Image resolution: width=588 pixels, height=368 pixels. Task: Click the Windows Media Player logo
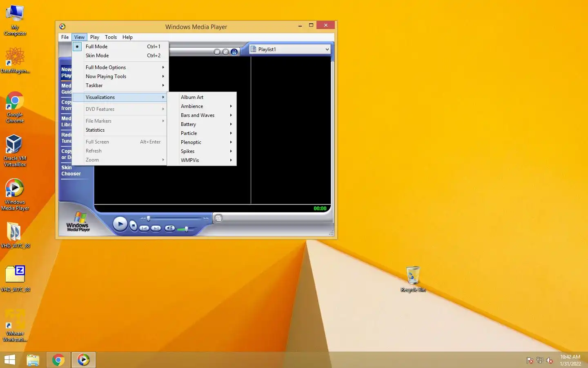[x=78, y=222]
